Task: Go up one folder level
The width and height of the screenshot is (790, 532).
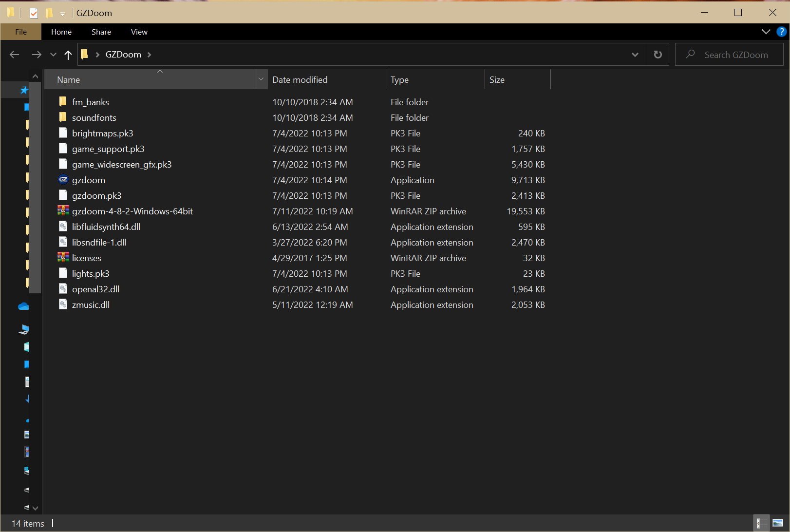Action: tap(68, 55)
